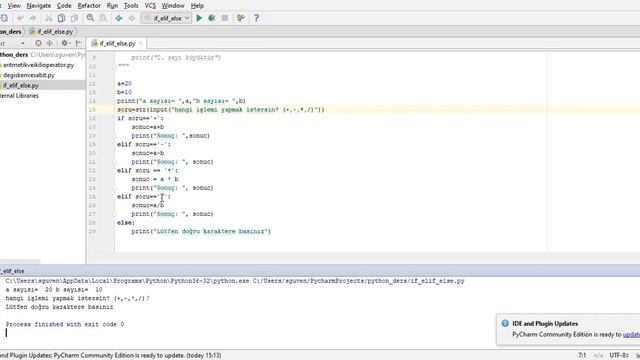Click the Forward navigation arrow

[131, 18]
